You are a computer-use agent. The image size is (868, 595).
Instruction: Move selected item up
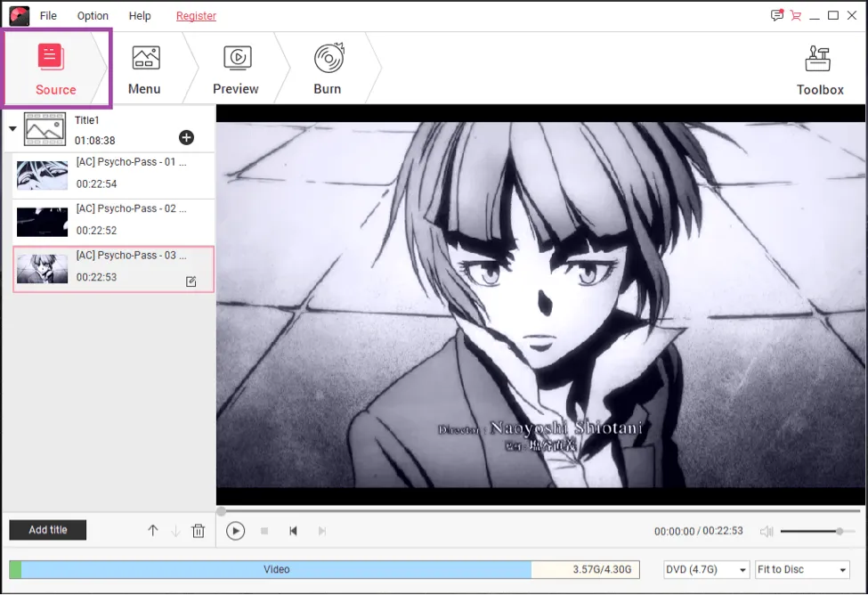pyautogui.click(x=153, y=531)
